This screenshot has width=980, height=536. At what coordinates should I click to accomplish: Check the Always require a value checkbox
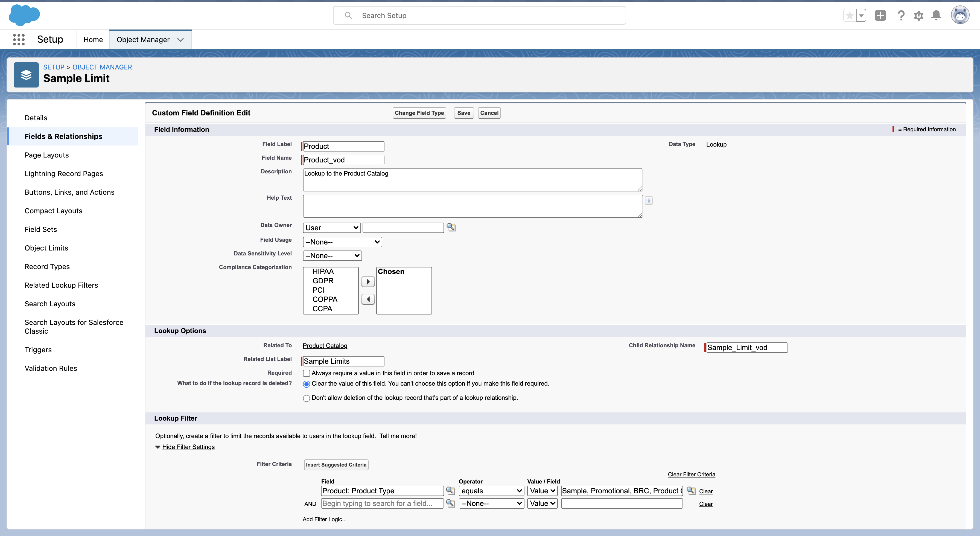(306, 373)
